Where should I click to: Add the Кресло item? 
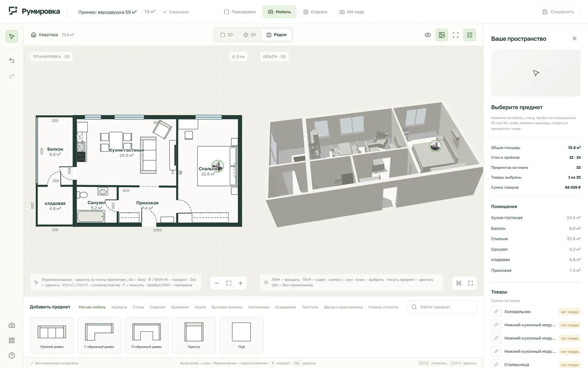194,335
